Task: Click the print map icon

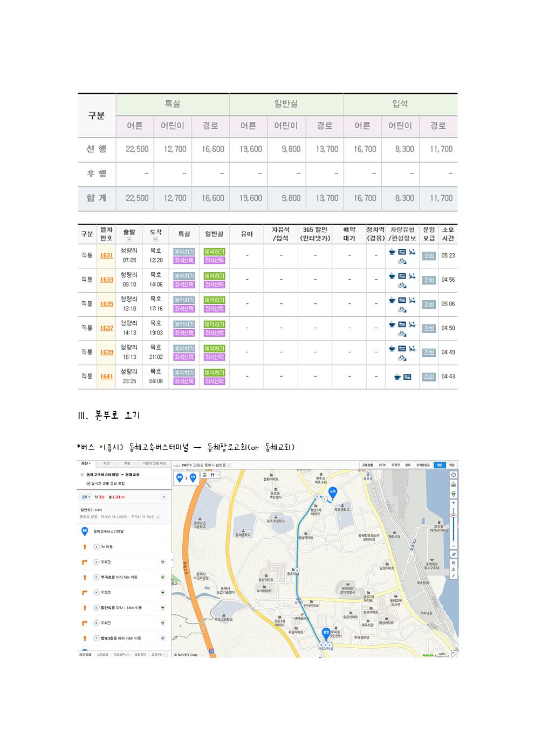Action: [x=454, y=562]
